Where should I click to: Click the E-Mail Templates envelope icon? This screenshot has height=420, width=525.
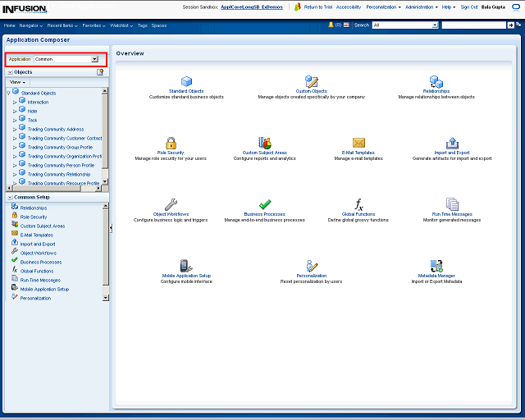coord(358,143)
